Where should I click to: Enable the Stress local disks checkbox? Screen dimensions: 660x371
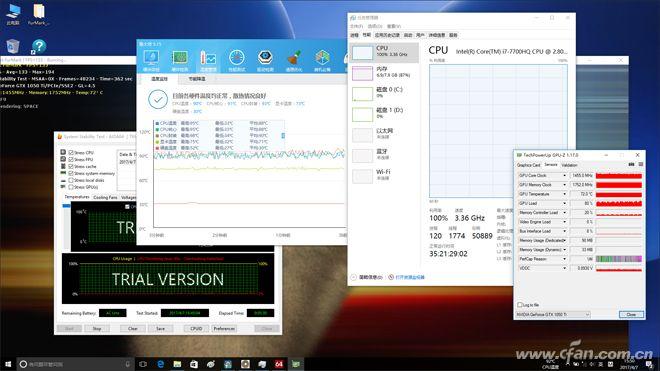(x=71, y=180)
